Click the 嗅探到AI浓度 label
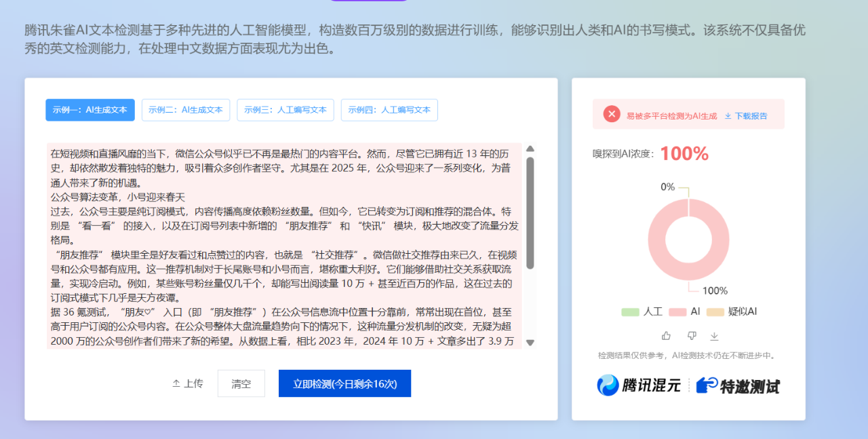Image resolution: width=868 pixels, height=439 pixels. click(x=623, y=154)
